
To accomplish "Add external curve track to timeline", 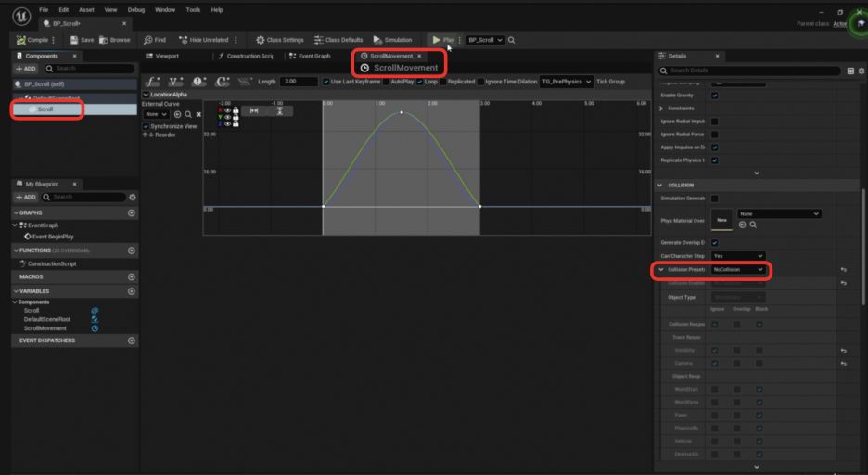I will point(245,82).
